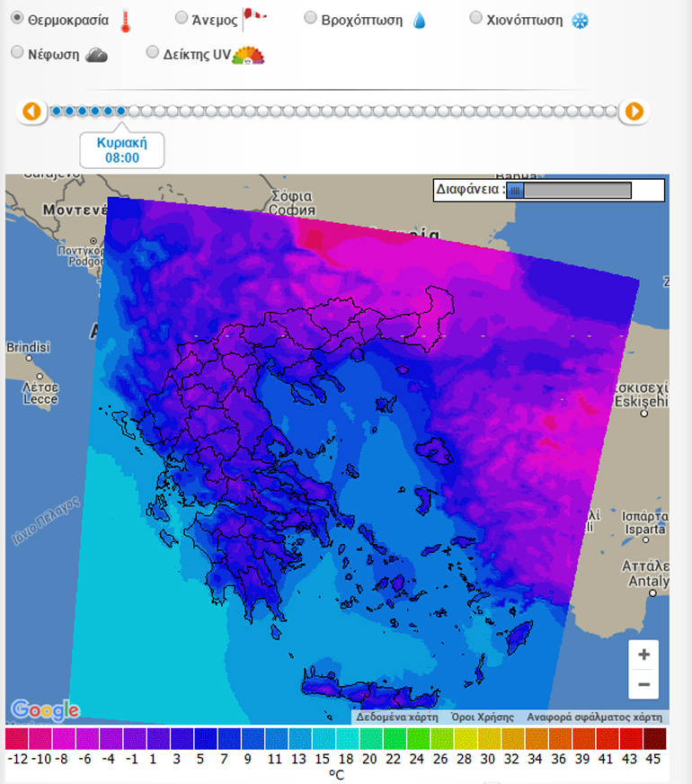The image size is (692, 784).
Task: Select the Άνεμος radio option
Action: pos(182,18)
